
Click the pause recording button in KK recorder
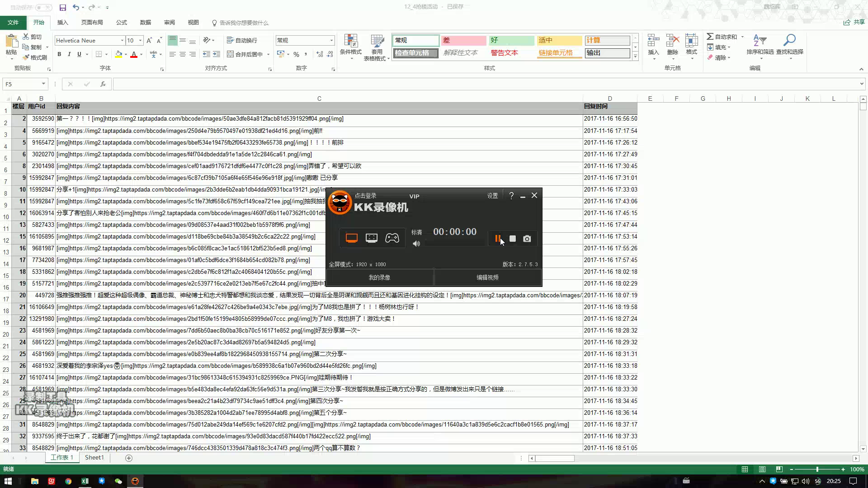[497, 239]
